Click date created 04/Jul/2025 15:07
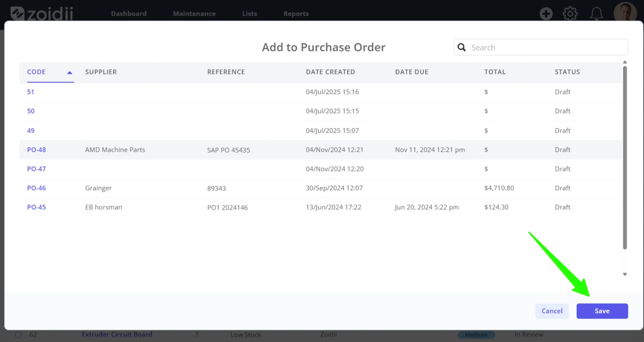The height and width of the screenshot is (342, 644). coord(332,131)
